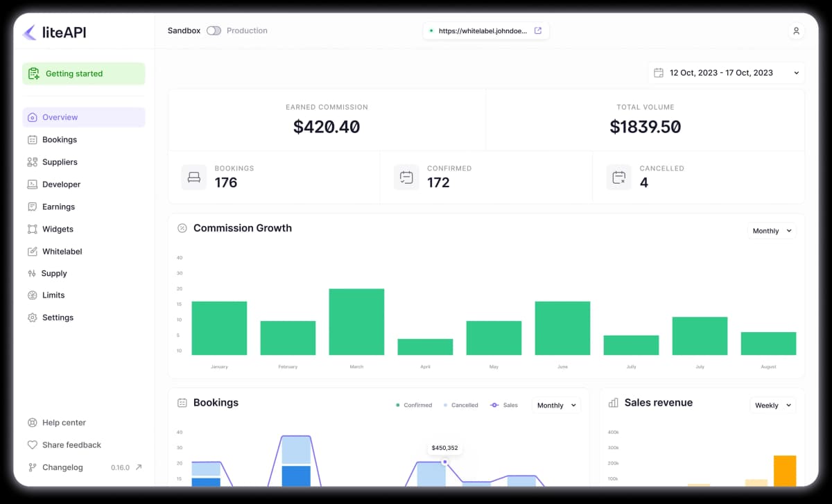Click the liteAPI logo icon
Screen dimensions: 832x504
click(30, 32)
